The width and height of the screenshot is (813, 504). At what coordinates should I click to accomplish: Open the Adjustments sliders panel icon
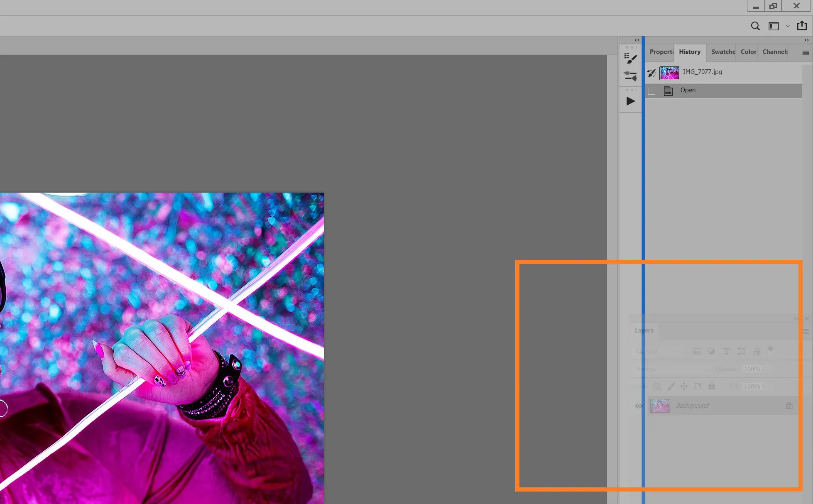631,76
